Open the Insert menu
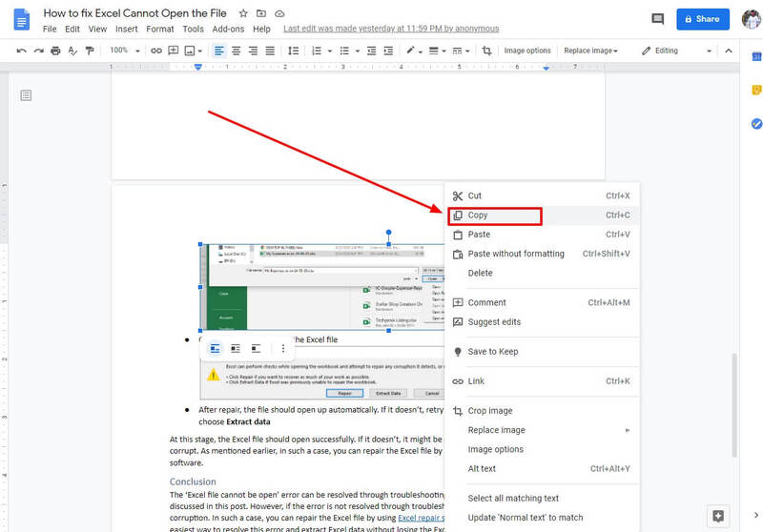Image resolution: width=763 pixels, height=532 pixels. (127, 30)
